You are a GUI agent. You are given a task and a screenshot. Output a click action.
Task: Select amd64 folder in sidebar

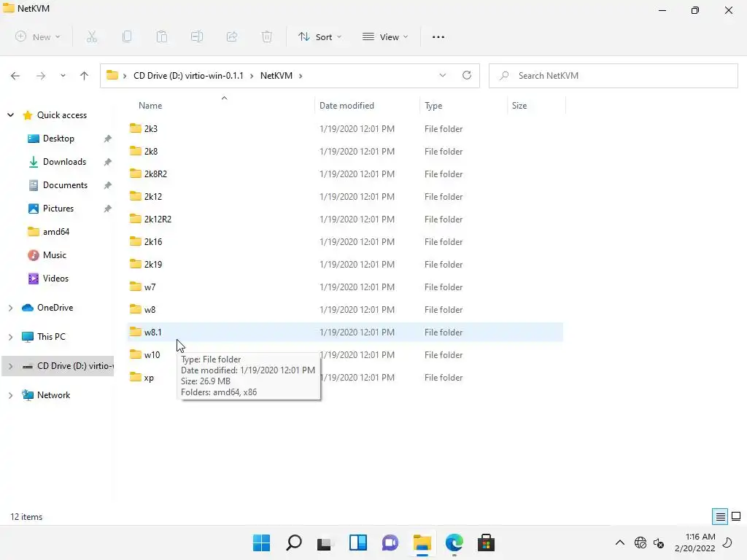(56, 232)
